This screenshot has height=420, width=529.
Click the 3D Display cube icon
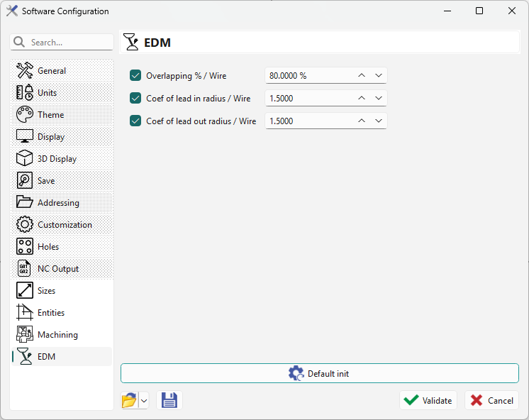pyautogui.click(x=25, y=159)
